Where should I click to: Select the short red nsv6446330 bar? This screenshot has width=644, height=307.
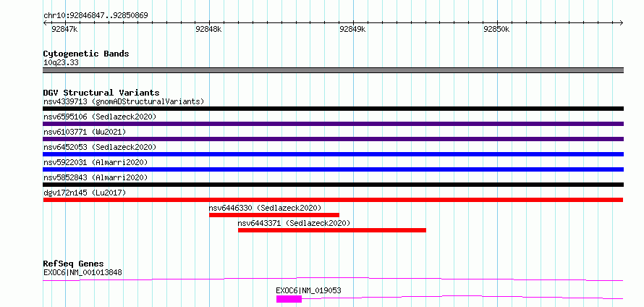click(274, 215)
